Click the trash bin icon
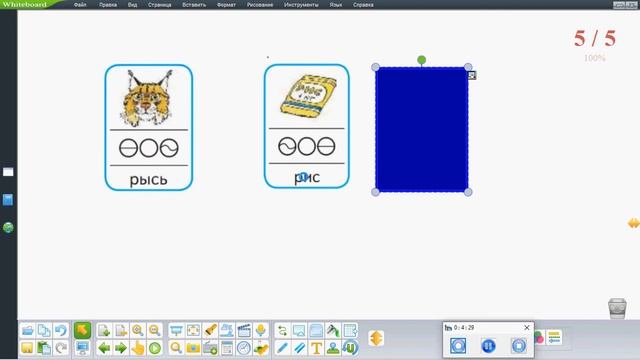This screenshot has height=360, width=640. click(x=617, y=308)
